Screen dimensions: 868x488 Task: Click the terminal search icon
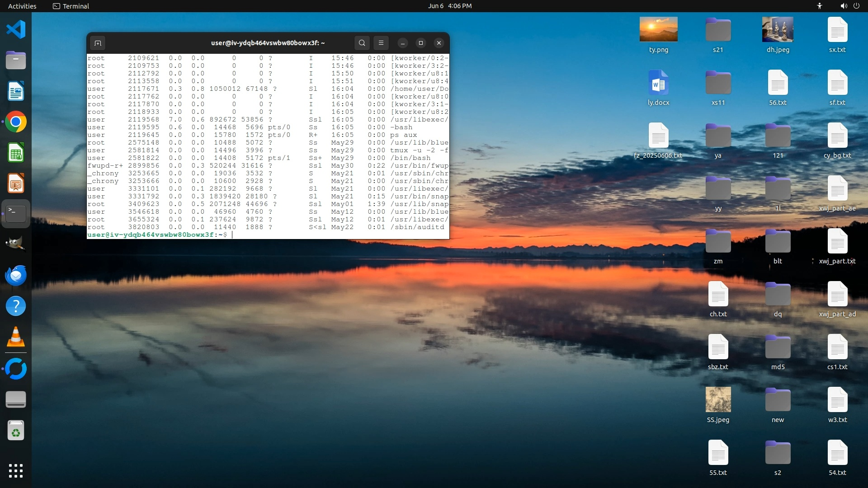click(362, 43)
